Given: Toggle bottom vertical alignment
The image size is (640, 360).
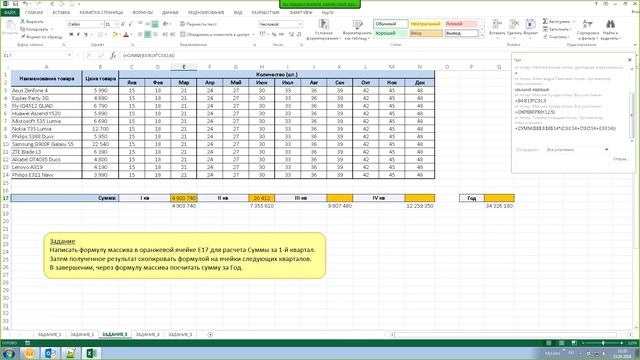Looking at the screenshot, I should pos(155,24).
